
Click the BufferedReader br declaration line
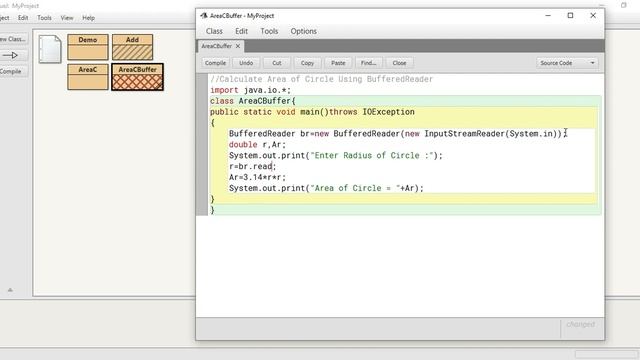pos(398,133)
